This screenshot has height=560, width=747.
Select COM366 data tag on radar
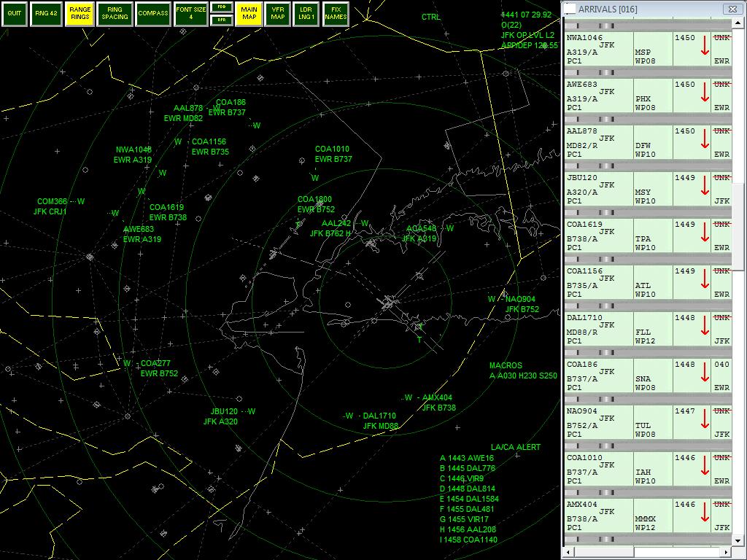(52, 206)
